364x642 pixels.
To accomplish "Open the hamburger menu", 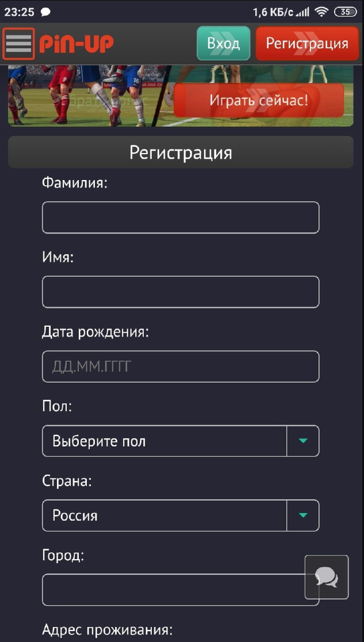I will (x=18, y=44).
